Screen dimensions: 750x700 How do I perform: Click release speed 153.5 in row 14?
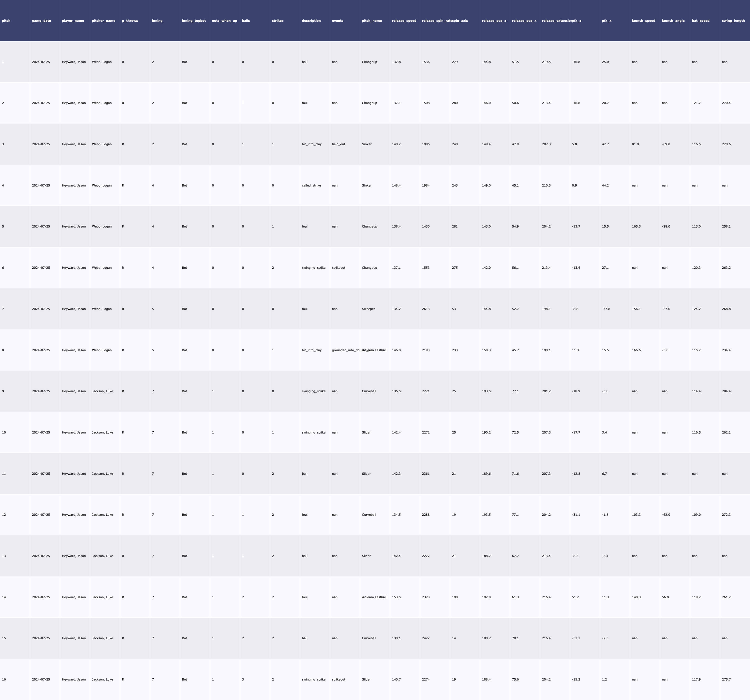396,597
